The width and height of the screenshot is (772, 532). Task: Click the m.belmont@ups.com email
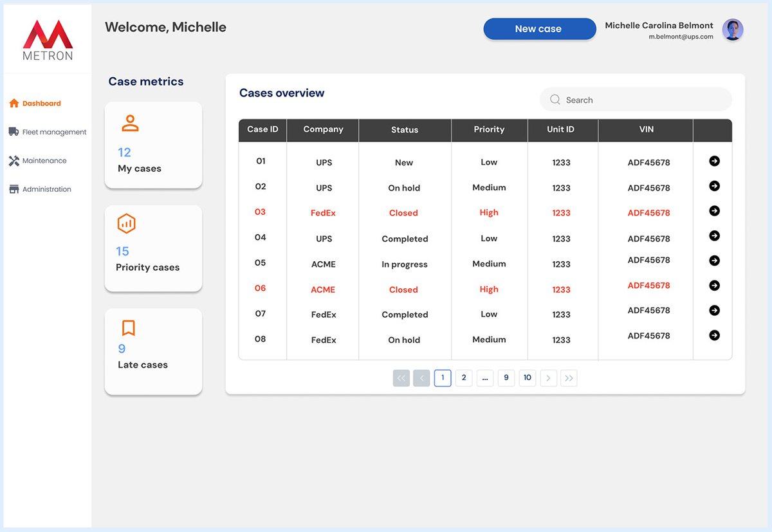[x=681, y=37]
